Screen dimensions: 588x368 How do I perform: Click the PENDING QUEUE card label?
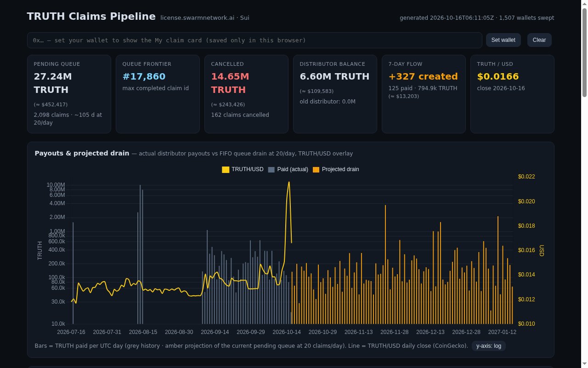[x=57, y=64]
